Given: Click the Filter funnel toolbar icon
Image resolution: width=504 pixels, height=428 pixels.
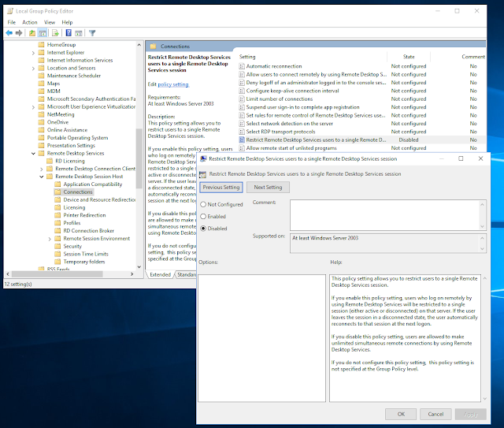Looking at the screenshot, I should tap(92, 33).
